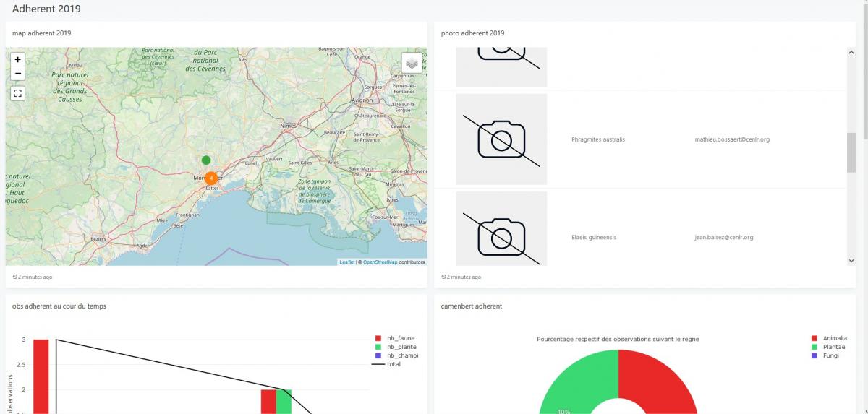Toggle nb_faune series in chart legend
The width and height of the screenshot is (868, 414).
[395, 338]
